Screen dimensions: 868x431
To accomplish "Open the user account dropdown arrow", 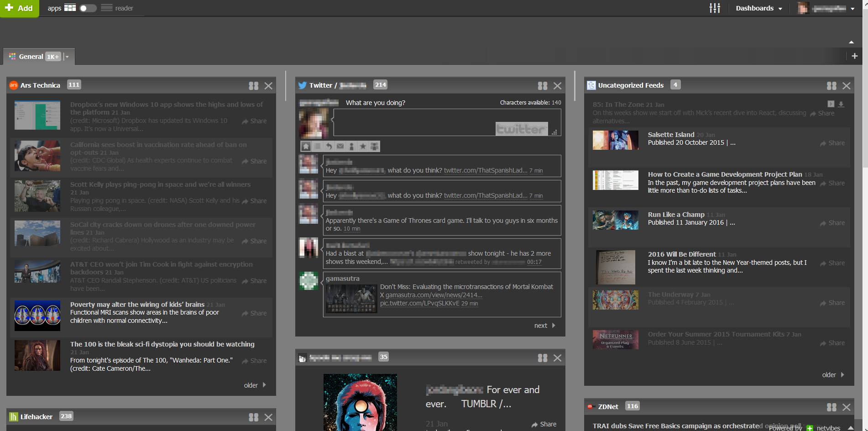I will (852, 8).
